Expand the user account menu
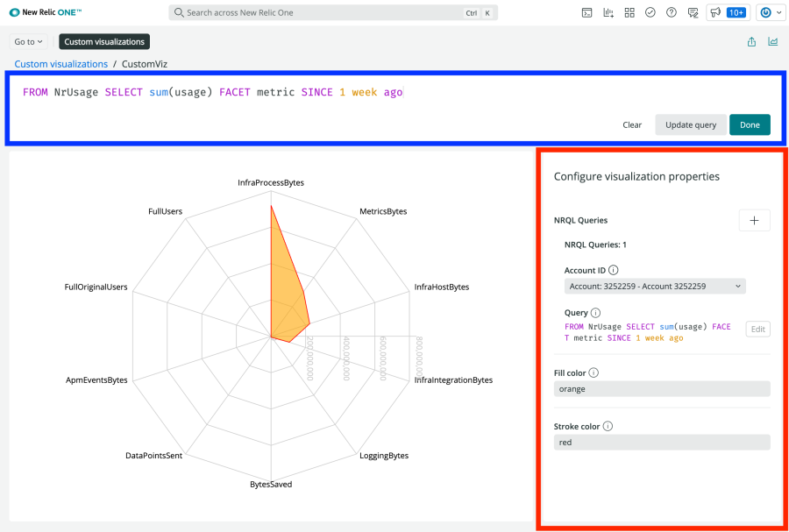The height and width of the screenshot is (532, 789). (771, 13)
